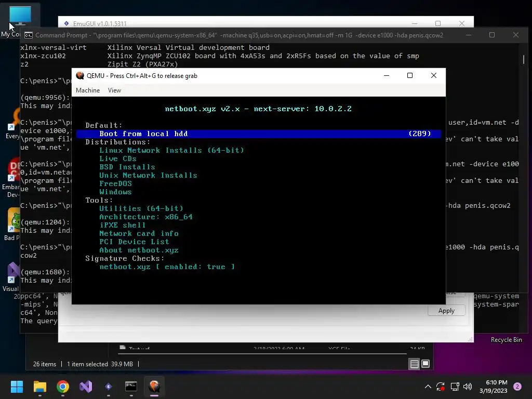Click the Command Prompt vertical scrollbar

[x=524, y=60]
